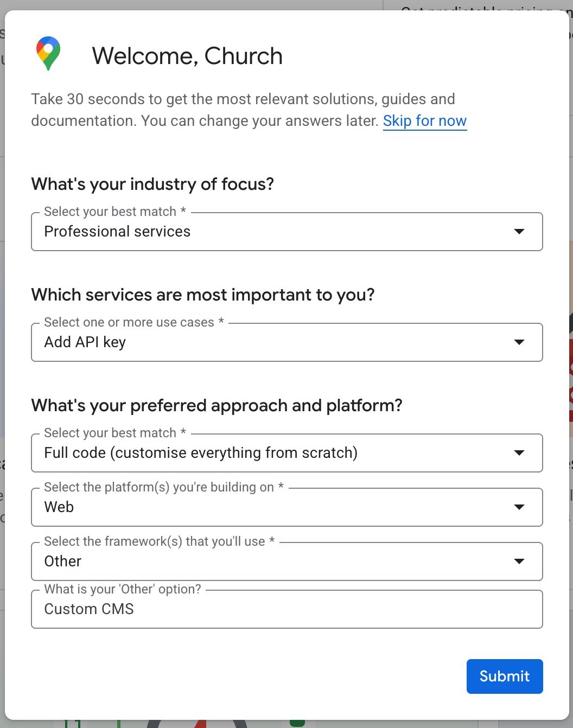Image resolution: width=573 pixels, height=728 pixels.
Task: Expand the Add API key use cases dropdown
Action: (x=271, y=342)
